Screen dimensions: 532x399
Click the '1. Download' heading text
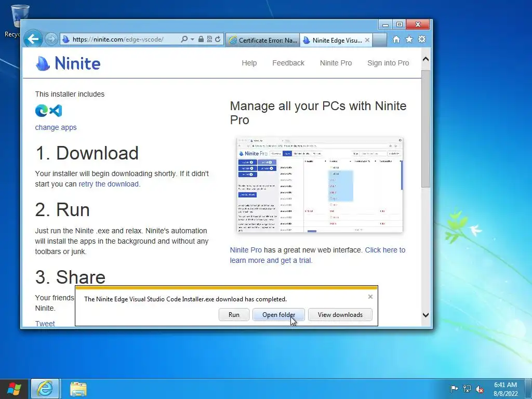87,153
